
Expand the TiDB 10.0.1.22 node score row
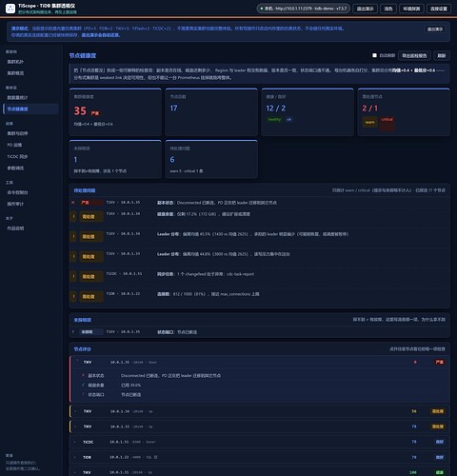260,457
